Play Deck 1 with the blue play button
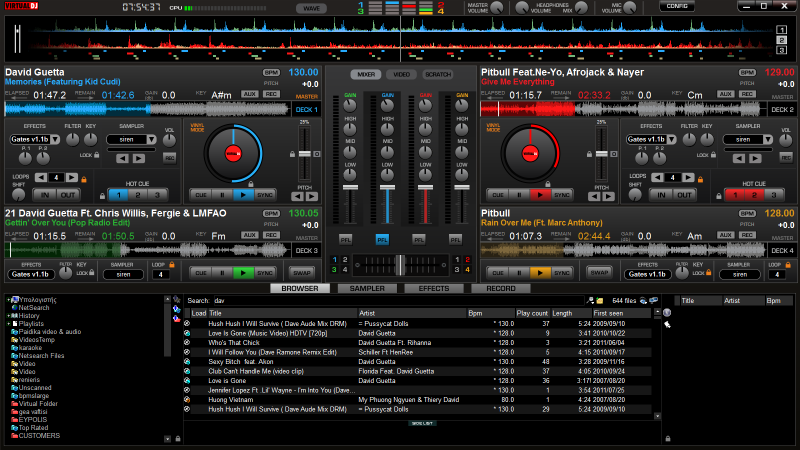The height and width of the screenshot is (450, 800). point(243,195)
